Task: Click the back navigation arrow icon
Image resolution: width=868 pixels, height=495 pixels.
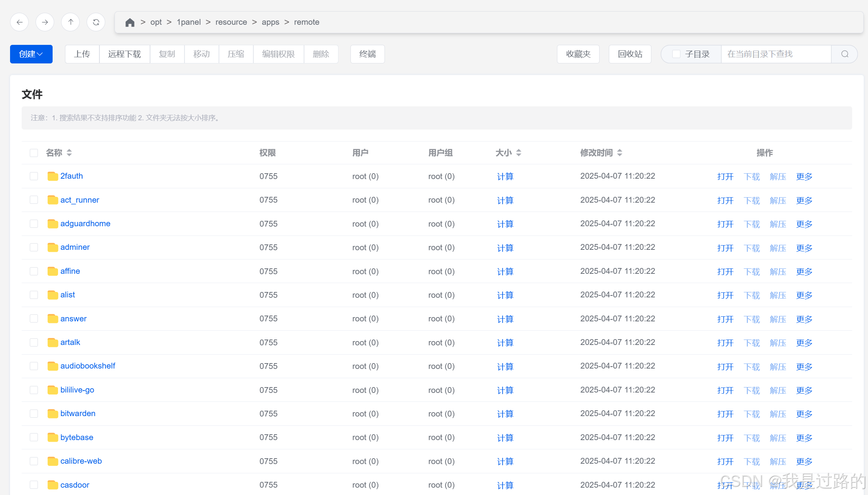Action: coord(19,22)
